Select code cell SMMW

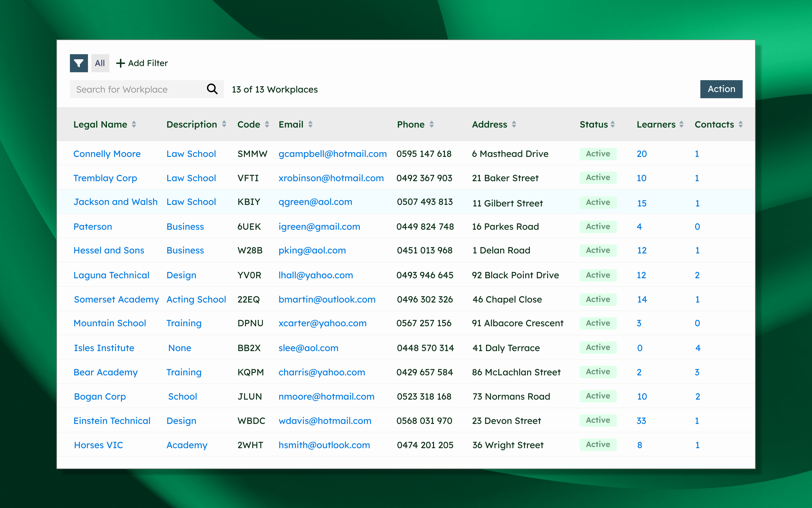[x=252, y=154]
